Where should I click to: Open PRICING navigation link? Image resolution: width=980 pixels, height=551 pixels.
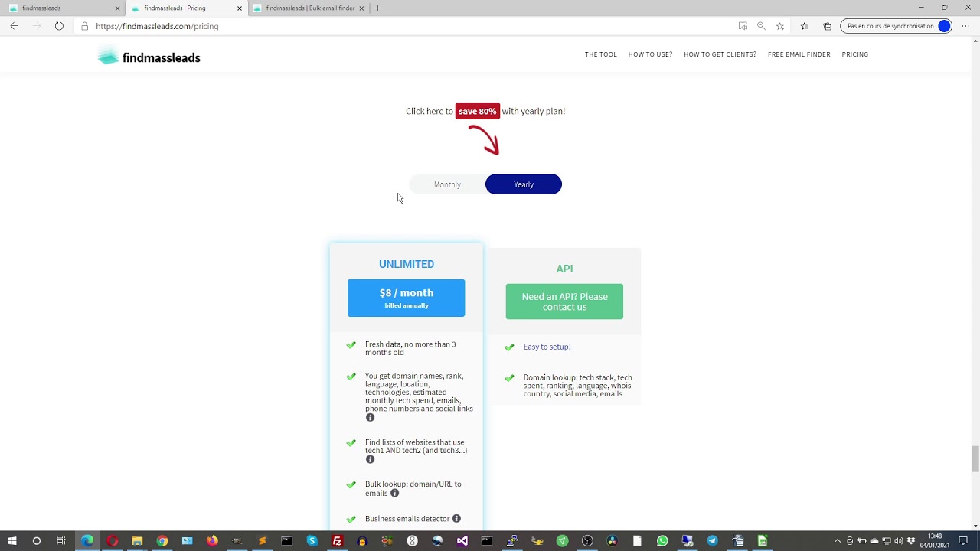[854, 54]
